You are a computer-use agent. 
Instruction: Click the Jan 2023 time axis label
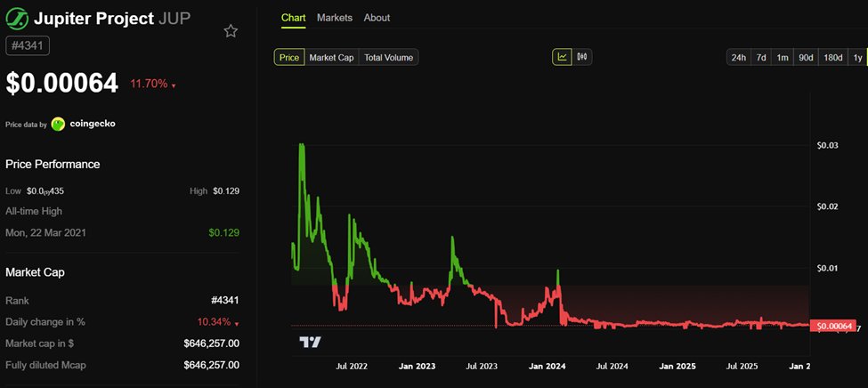pos(417,367)
